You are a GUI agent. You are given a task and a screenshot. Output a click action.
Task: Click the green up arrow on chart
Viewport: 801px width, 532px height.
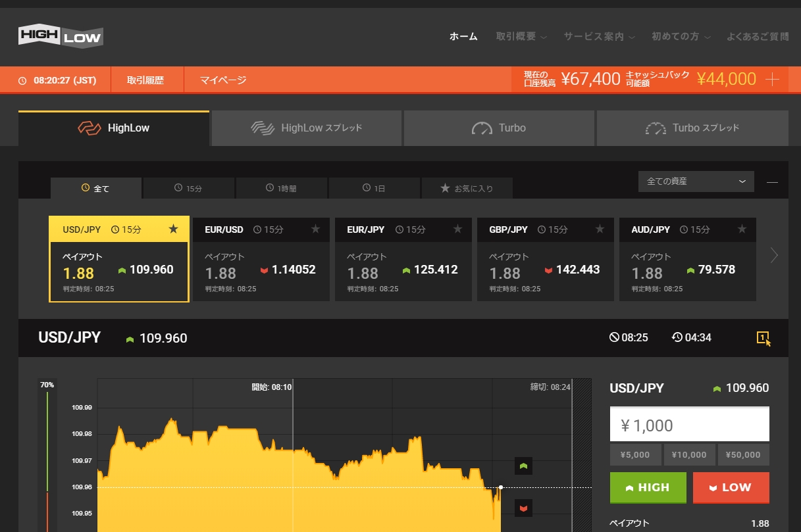pyautogui.click(x=523, y=466)
